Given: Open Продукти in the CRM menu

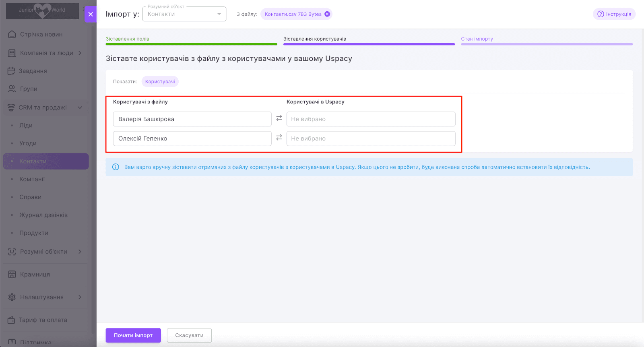Looking at the screenshot, I should click(x=34, y=233).
